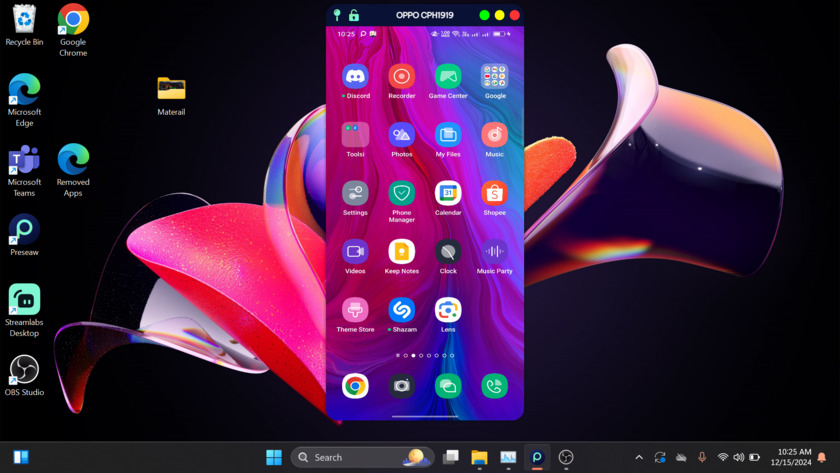Viewport: 840px width, 473px height.
Task: Select the Microsoft Edge desktop shortcut
Action: click(x=24, y=100)
